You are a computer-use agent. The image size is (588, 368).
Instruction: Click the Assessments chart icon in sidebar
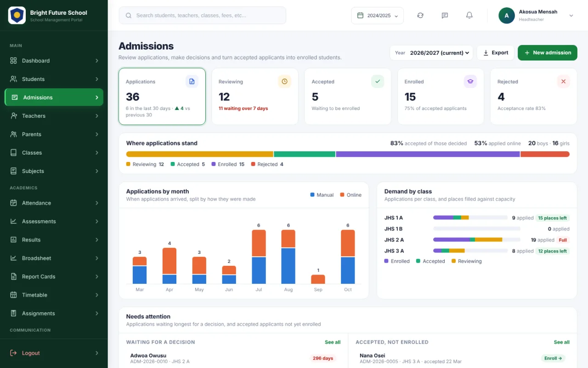coord(14,221)
